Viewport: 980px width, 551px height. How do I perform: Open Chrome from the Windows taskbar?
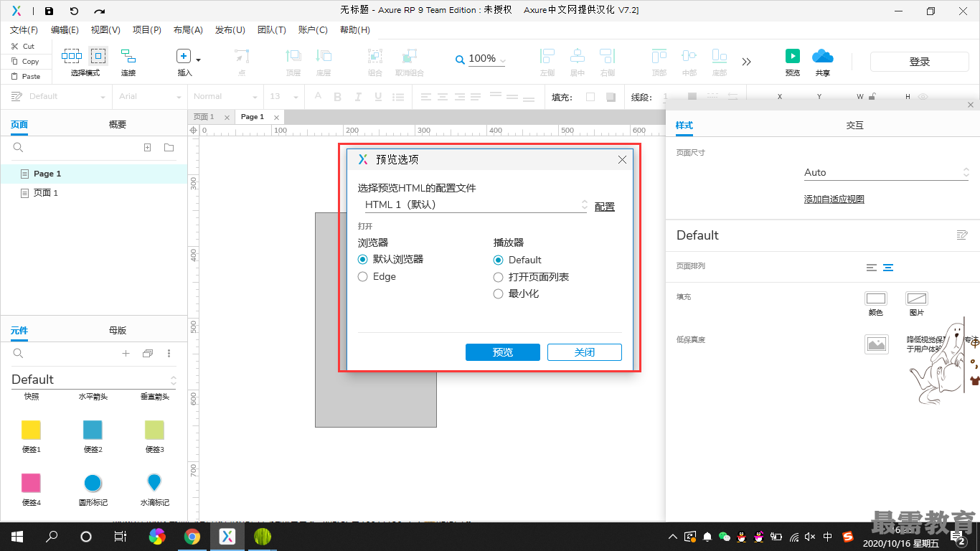[x=192, y=536]
